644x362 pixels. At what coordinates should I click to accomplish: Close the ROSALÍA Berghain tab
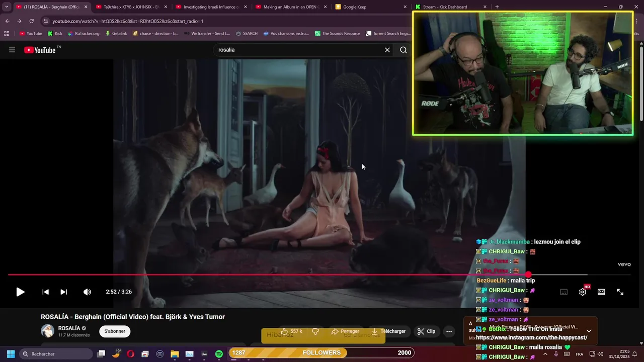click(x=86, y=7)
